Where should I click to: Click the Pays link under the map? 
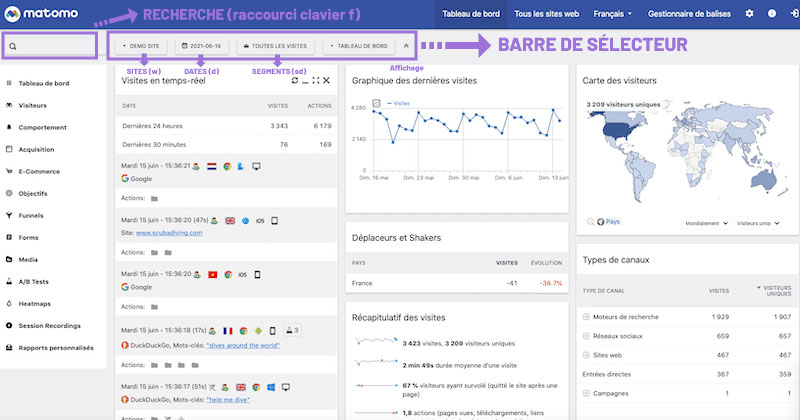[x=613, y=221]
